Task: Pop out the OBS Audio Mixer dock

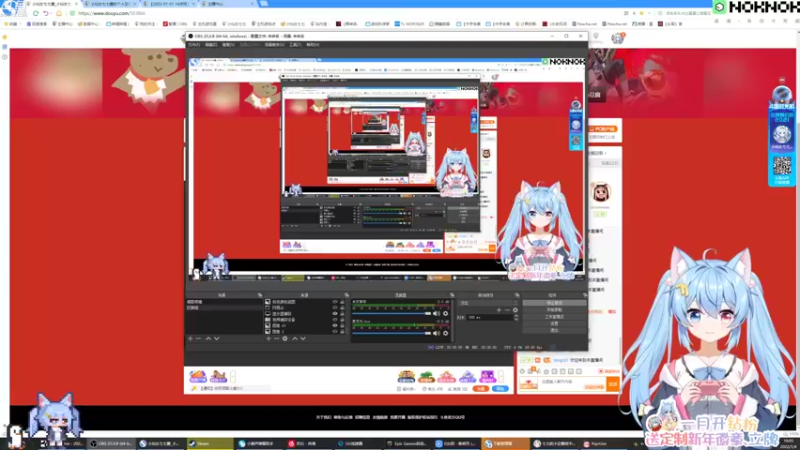Action: [x=452, y=295]
